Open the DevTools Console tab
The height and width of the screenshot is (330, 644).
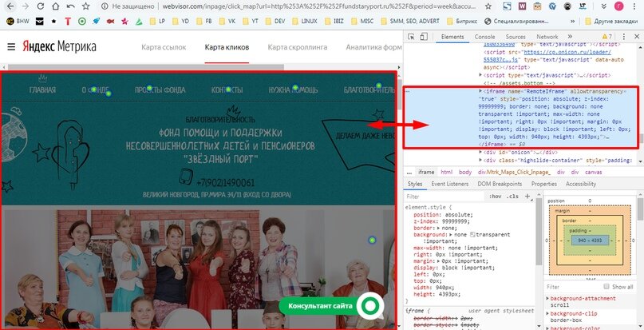click(x=484, y=37)
